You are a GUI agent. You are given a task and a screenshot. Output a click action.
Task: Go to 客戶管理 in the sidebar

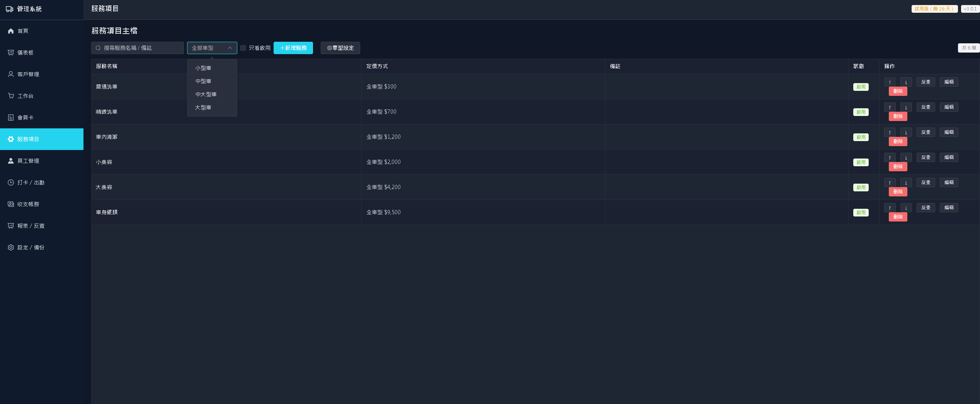coord(42,74)
